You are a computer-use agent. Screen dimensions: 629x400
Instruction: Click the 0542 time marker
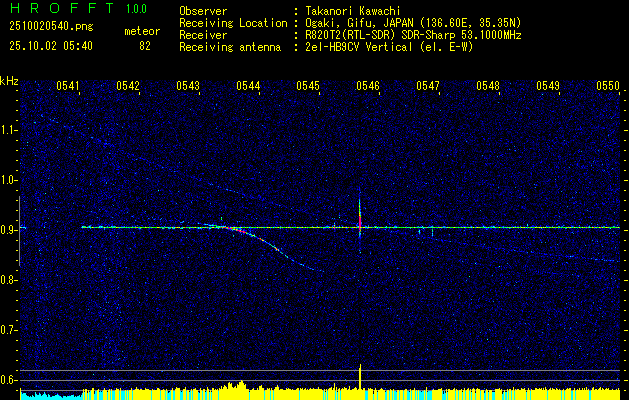[128, 85]
